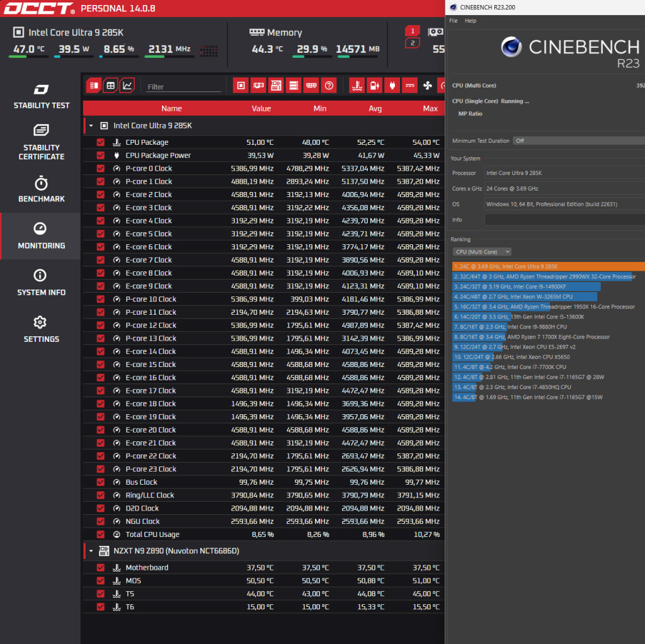Select the Monitoring section in the sidebar
The height and width of the screenshot is (644, 645).
coord(41,236)
